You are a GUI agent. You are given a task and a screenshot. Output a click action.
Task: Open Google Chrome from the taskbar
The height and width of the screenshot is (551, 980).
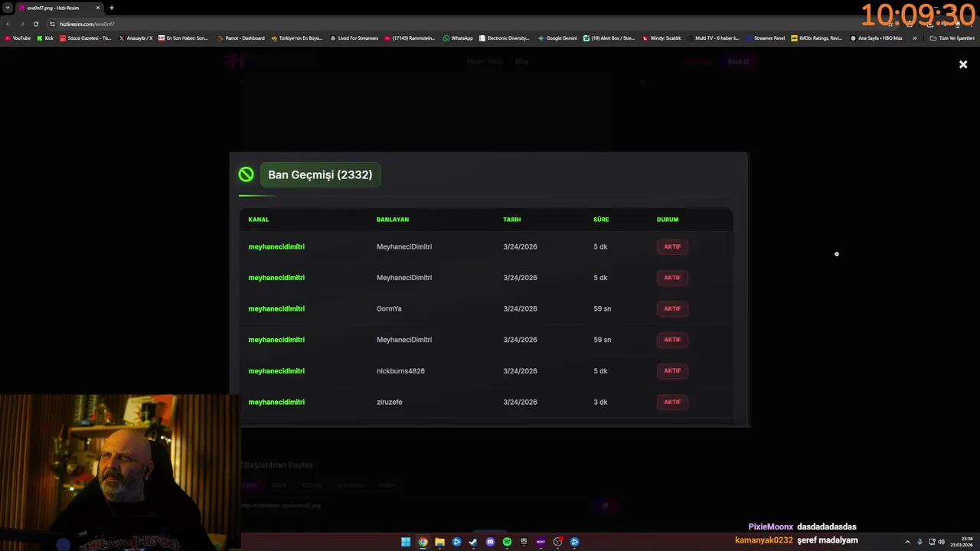(423, 542)
